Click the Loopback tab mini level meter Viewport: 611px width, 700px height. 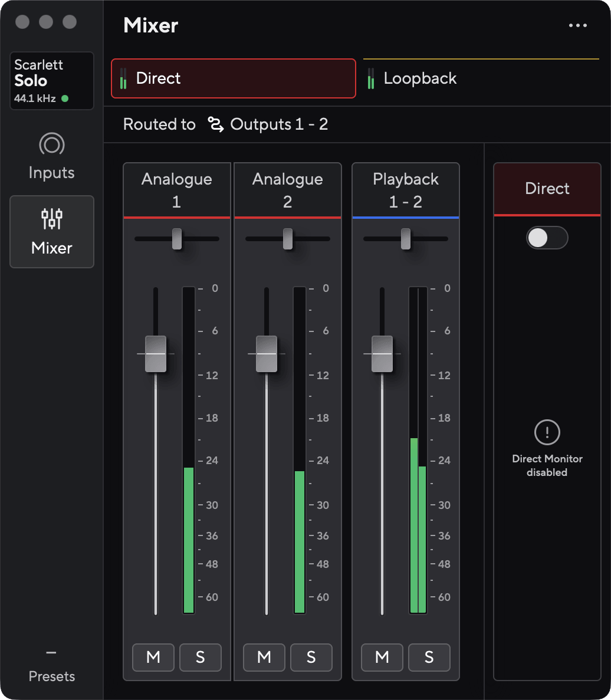pos(371,78)
